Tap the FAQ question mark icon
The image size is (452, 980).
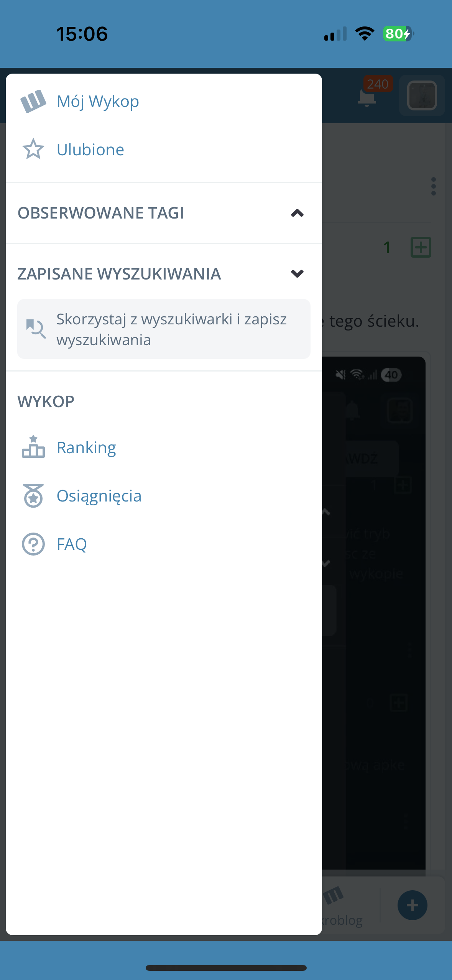point(33,544)
